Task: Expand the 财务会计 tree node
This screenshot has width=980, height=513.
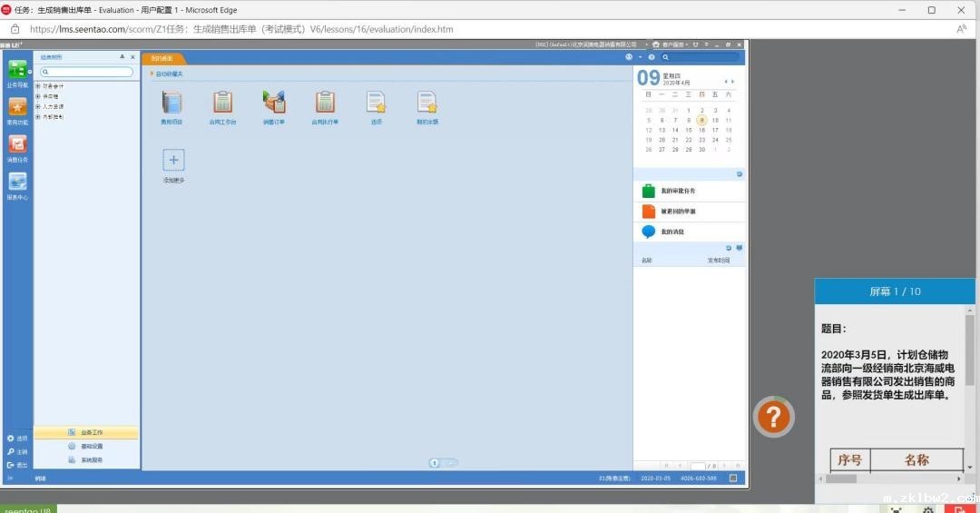Action: [37, 86]
